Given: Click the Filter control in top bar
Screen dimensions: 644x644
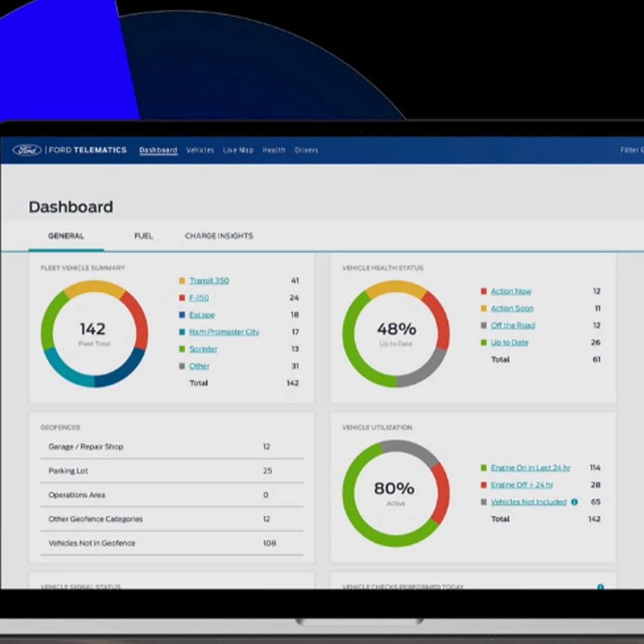Looking at the screenshot, I should (x=631, y=150).
